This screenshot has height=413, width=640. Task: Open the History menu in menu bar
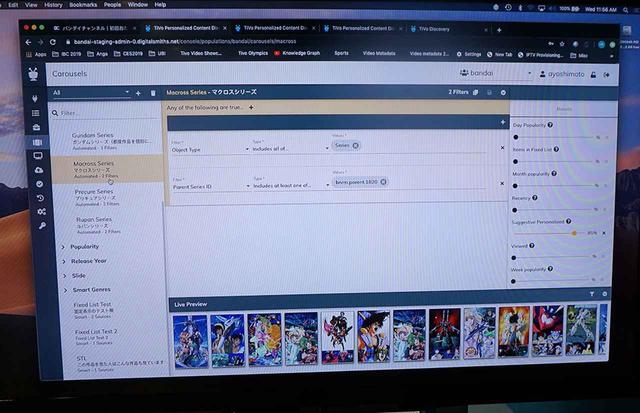tap(53, 5)
